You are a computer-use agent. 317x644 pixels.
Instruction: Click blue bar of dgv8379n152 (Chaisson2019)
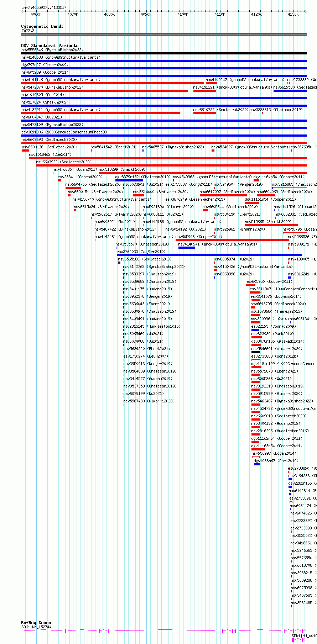pos(129,180)
